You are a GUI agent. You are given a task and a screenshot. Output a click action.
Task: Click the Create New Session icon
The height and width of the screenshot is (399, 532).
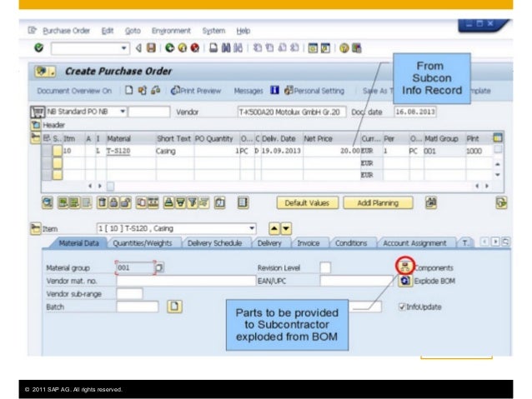pyautogui.click(x=313, y=47)
